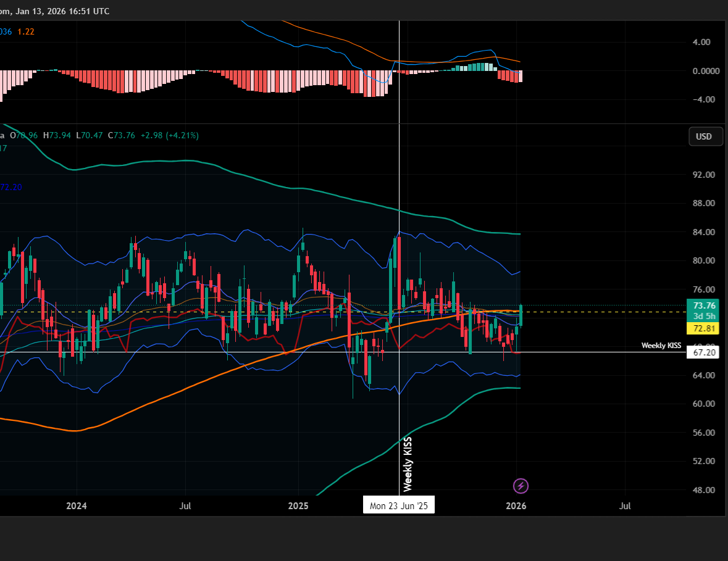Click the 2024 label on time axis

tap(77, 506)
